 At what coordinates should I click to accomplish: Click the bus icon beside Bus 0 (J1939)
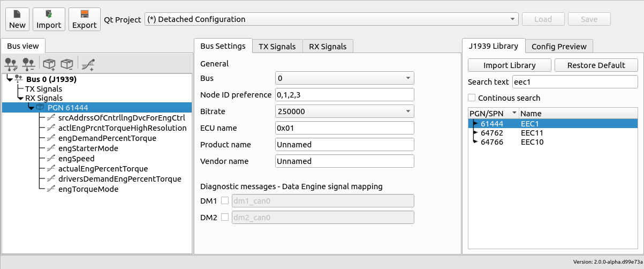[19, 79]
